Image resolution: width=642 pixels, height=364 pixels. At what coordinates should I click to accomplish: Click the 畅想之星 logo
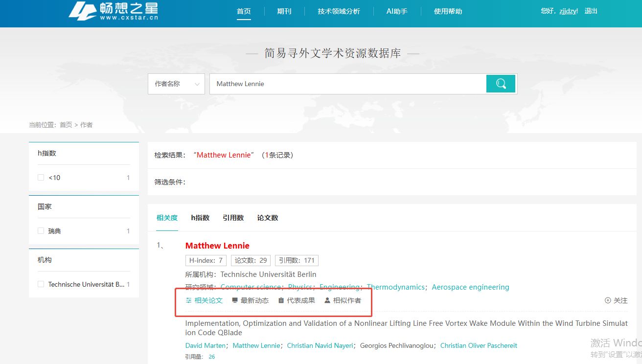[113, 11]
